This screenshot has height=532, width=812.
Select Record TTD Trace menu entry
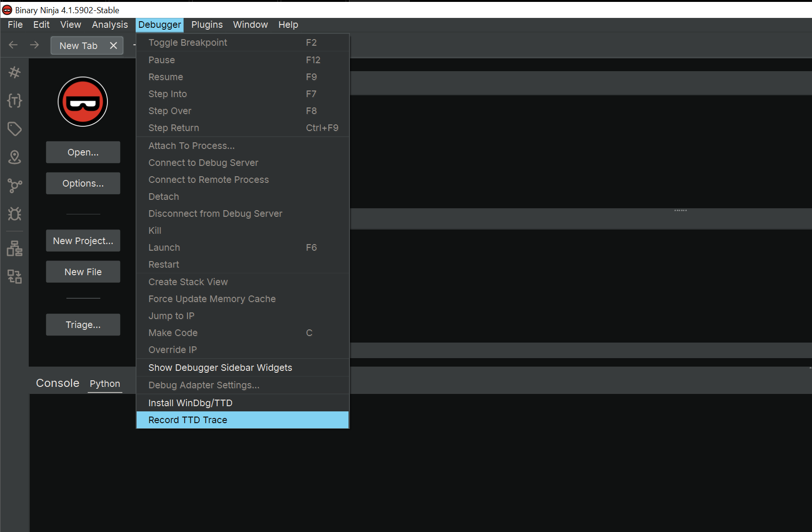pyautogui.click(x=243, y=420)
